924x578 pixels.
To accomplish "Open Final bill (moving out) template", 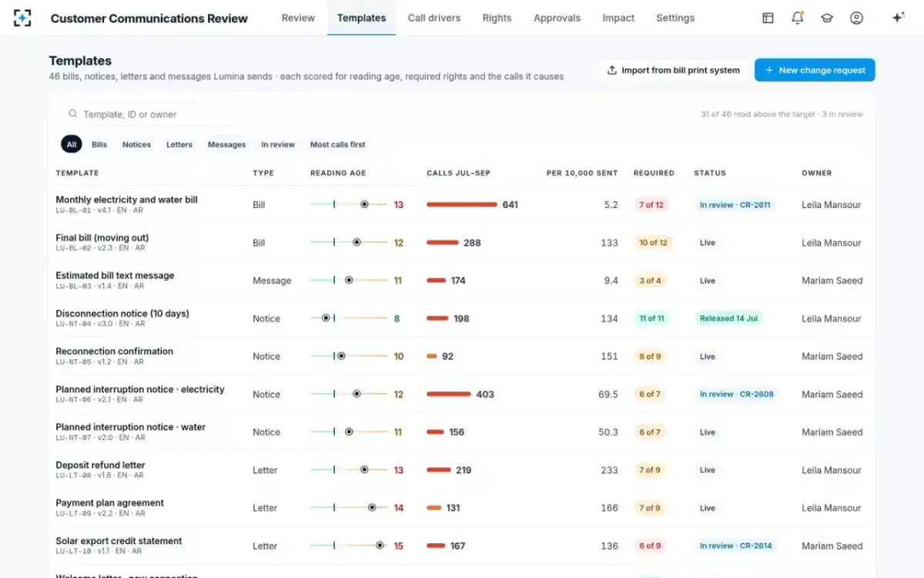I will (x=102, y=237).
